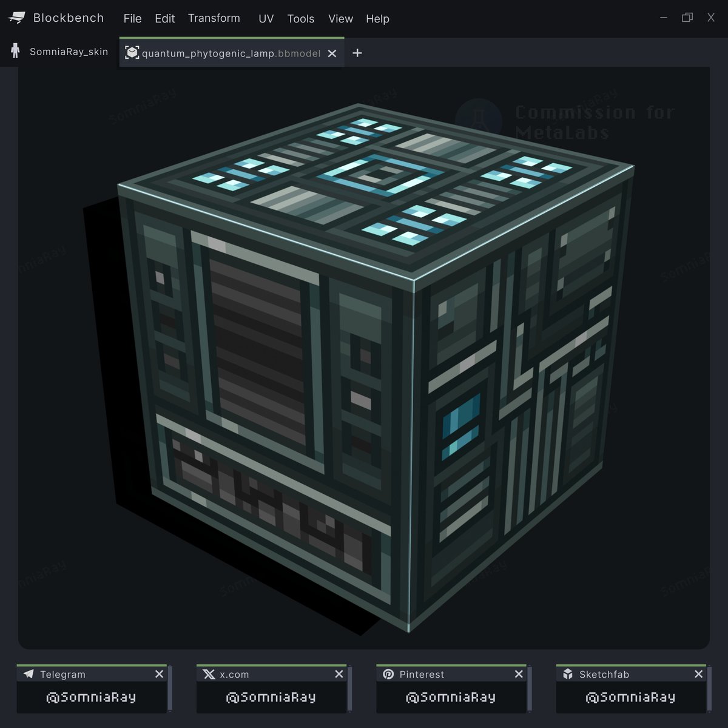Switch to the SomniaRay_skin tab
This screenshot has width=728, height=728.
point(59,52)
